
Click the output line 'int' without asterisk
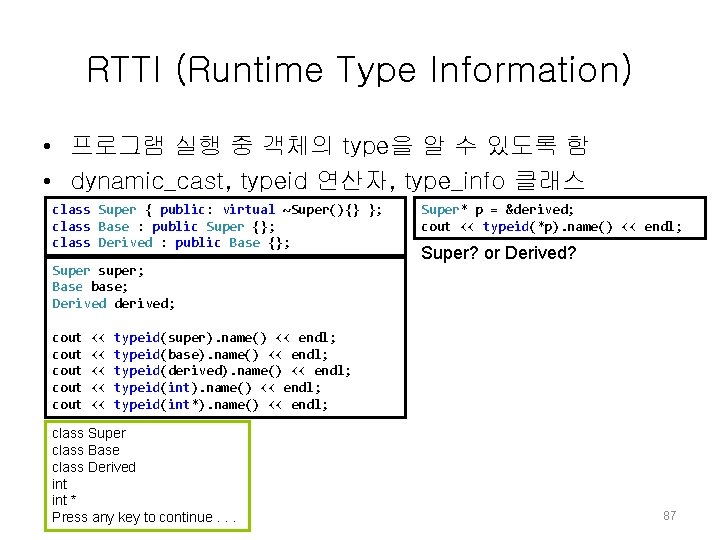(x=60, y=484)
